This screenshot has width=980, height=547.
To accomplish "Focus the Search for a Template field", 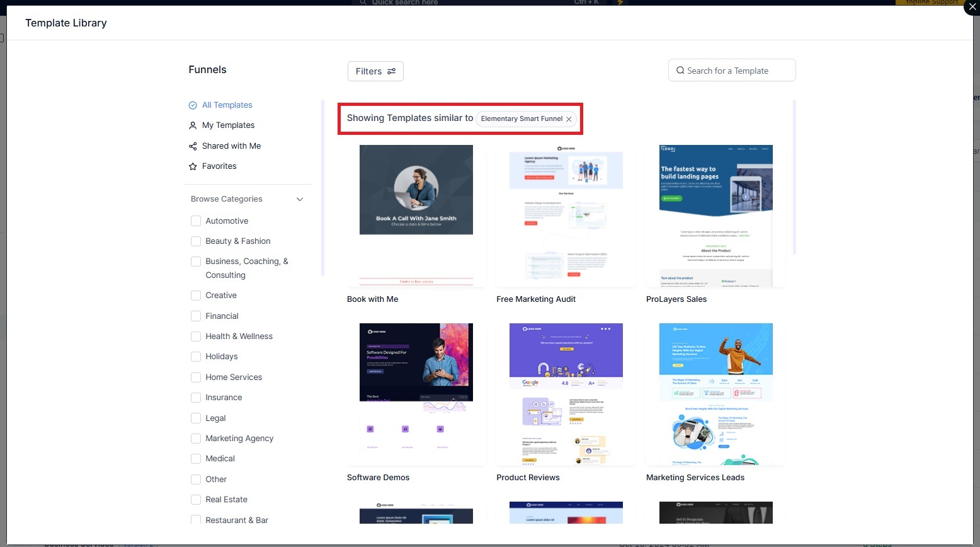I will pyautogui.click(x=732, y=71).
